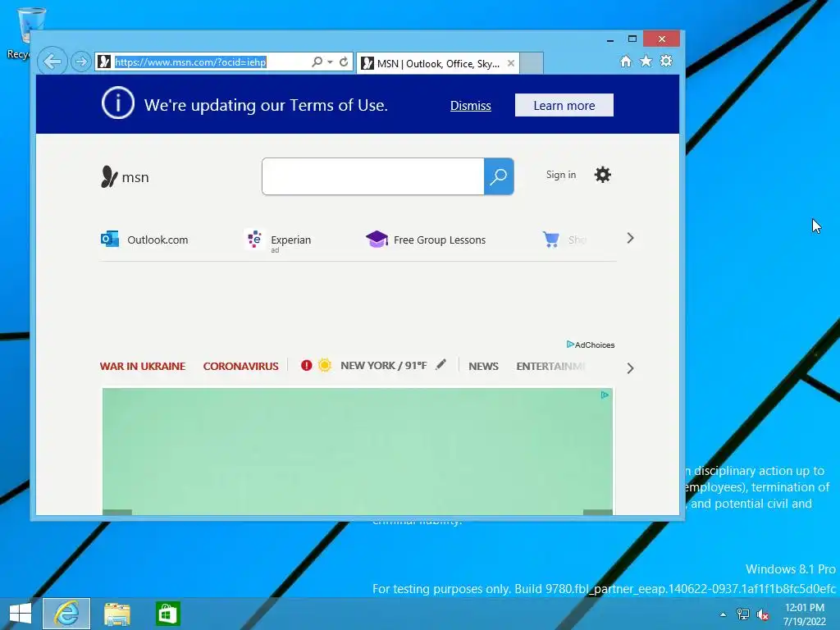Refresh the page with the reload icon

point(344,62)
